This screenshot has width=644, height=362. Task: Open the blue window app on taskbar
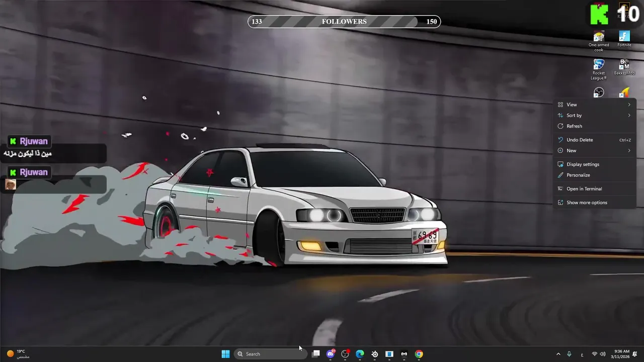pos(389,354)
